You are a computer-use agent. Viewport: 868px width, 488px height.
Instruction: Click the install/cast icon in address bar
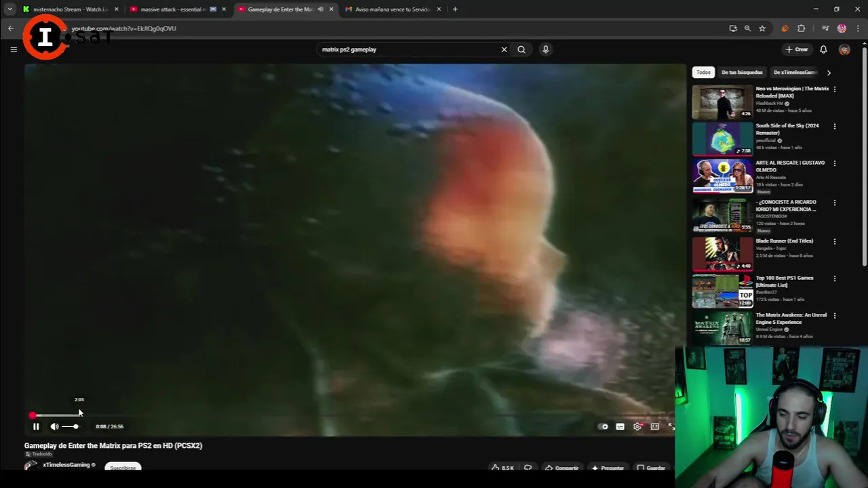[x=733, y=28]
